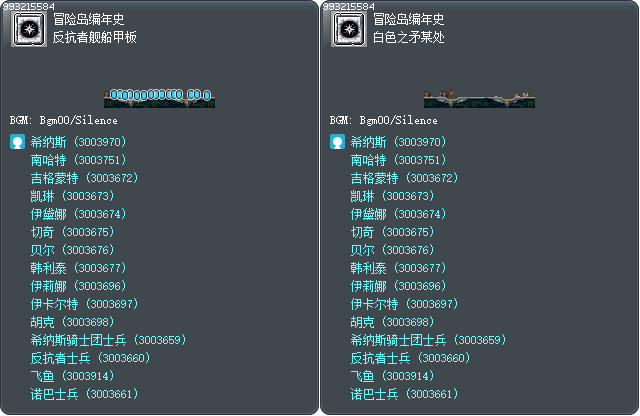Select 反抗者士兵 (3003660) in left list
640x416 pixels.
click(x=91, y=358)
